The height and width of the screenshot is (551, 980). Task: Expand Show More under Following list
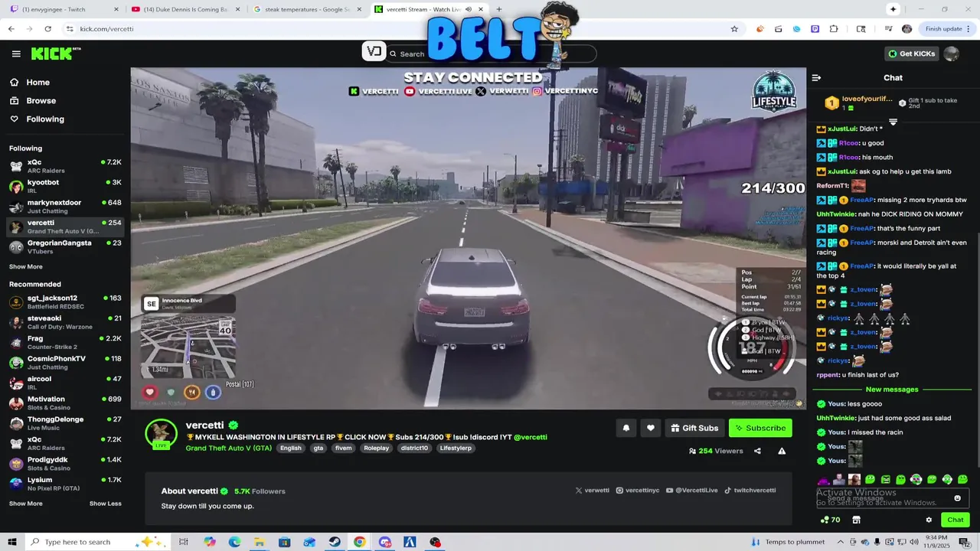pos(26,267)
